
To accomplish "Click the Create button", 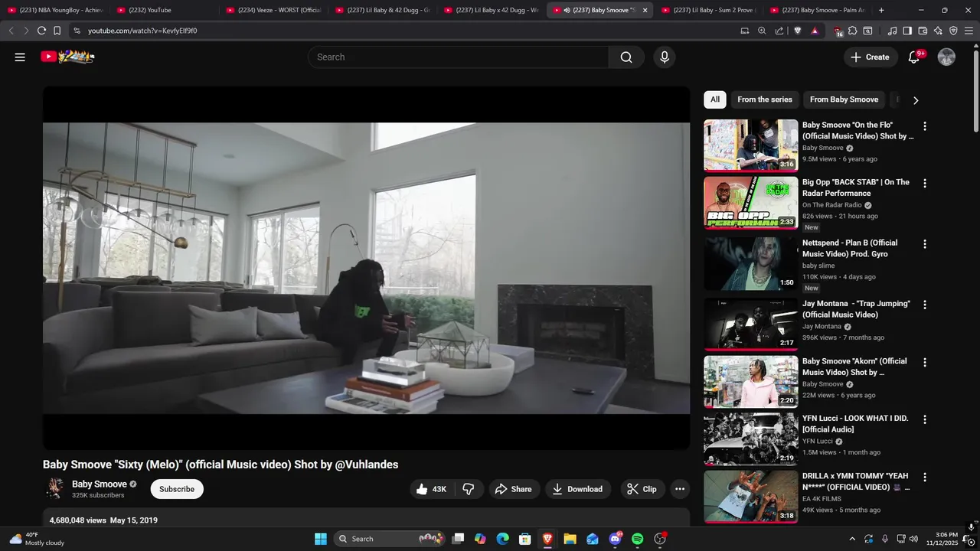I will (x=871, y=57).
